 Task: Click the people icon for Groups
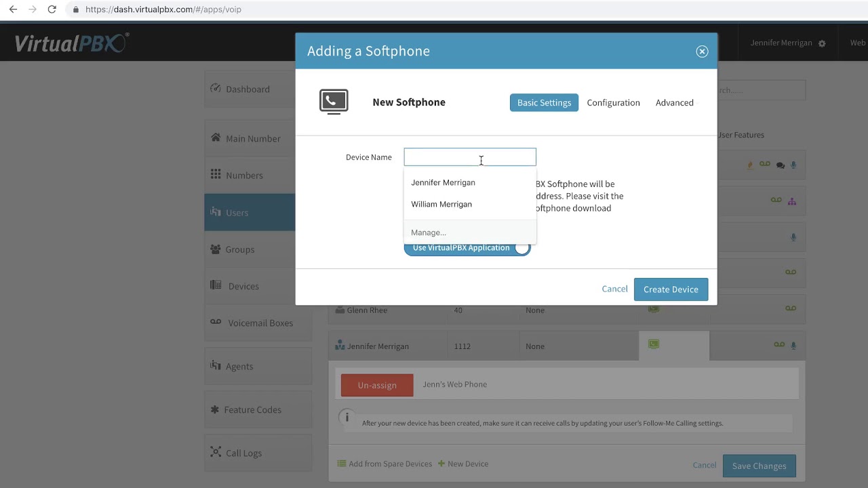(216, 249)
